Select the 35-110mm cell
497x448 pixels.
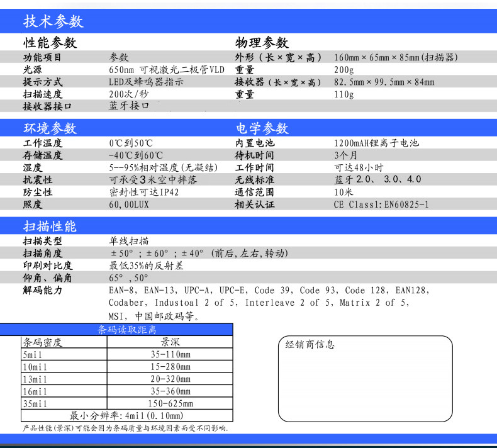tap(170, 354)
